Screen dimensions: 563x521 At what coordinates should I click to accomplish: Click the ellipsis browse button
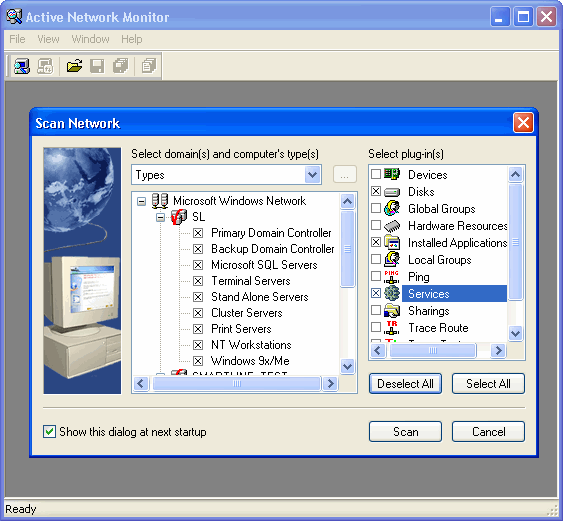(x=345, y=175)
